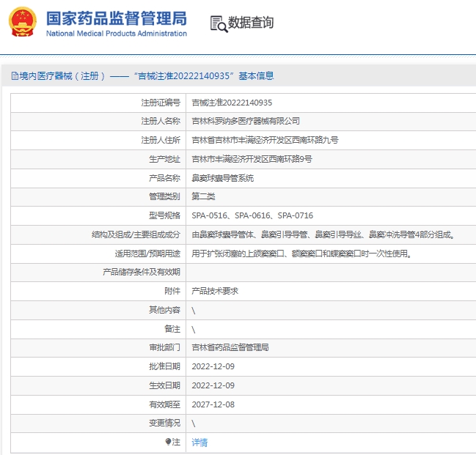476x455 pixels.
Task: Select the 批准日期 value 2022-12-09
Action: [213, 366]
